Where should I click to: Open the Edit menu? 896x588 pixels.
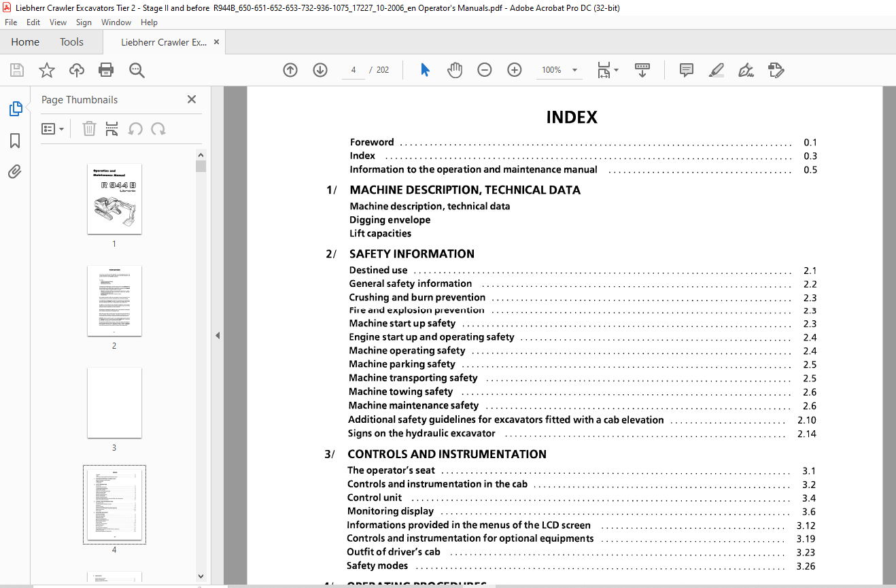[33, 22]
